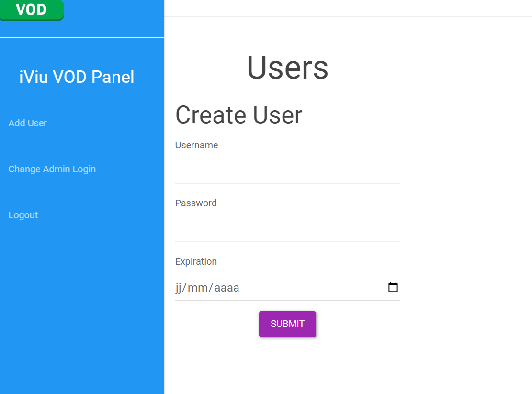Click the blank white header bar at top
Screen dimensions: 532x394
pos(347,8)
